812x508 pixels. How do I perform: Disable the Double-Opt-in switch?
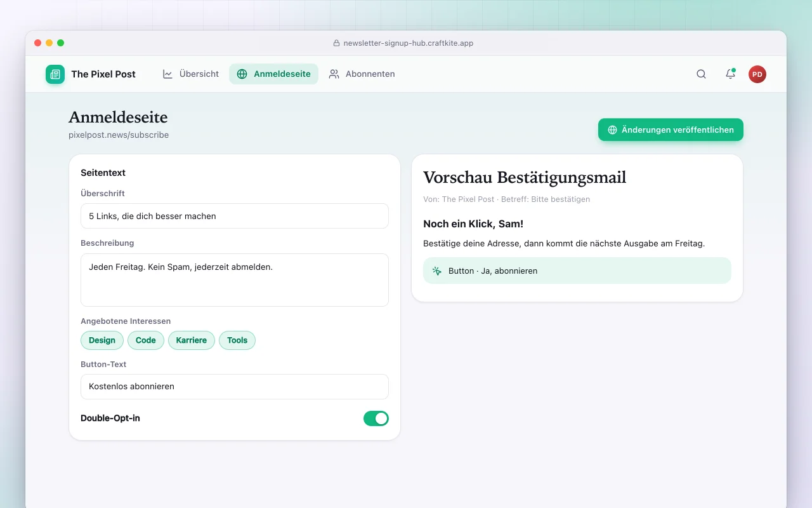coord(376,418)
